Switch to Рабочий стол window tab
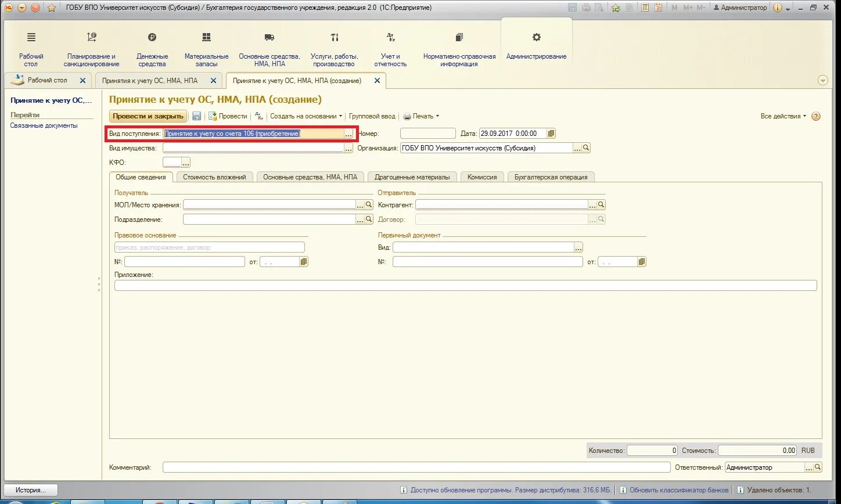The image size is (841, 504). [x=48, y=80]
